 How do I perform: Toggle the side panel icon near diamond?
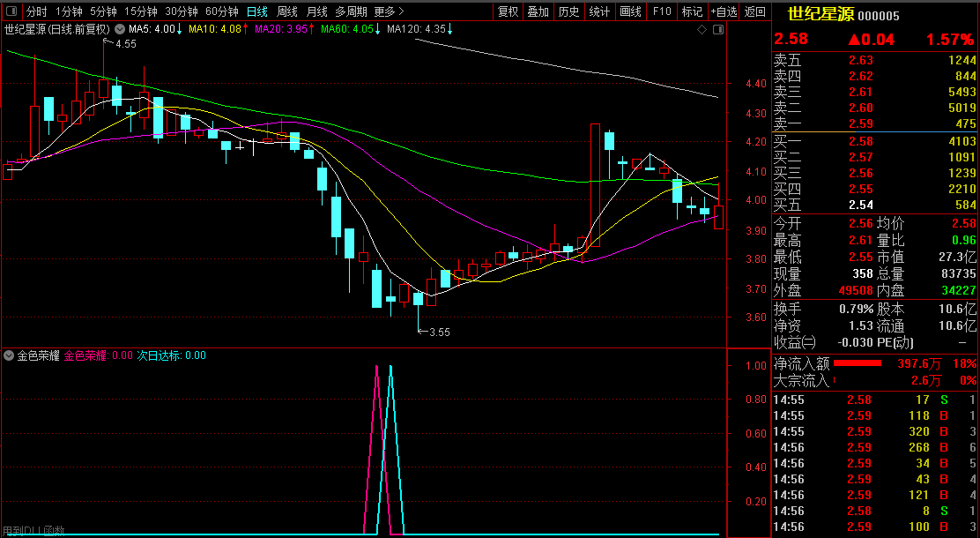coord(718,29)
